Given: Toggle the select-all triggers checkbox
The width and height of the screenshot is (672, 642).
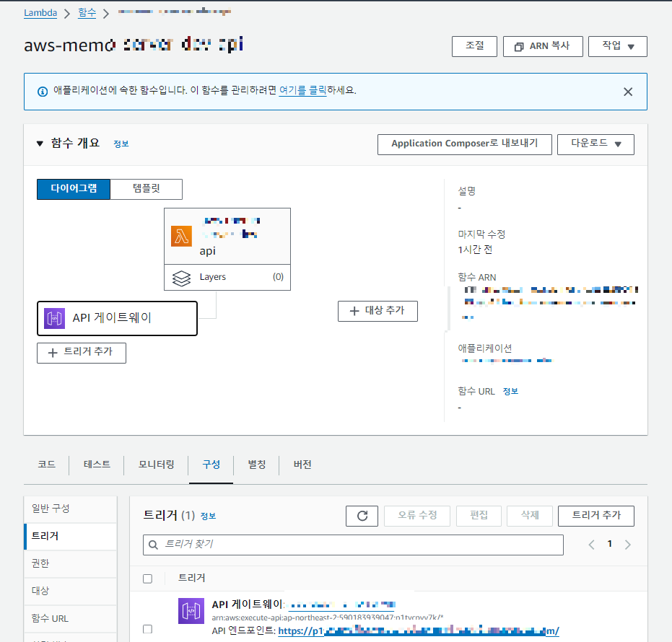Looking at the screenshot, I should coord(147,579).
